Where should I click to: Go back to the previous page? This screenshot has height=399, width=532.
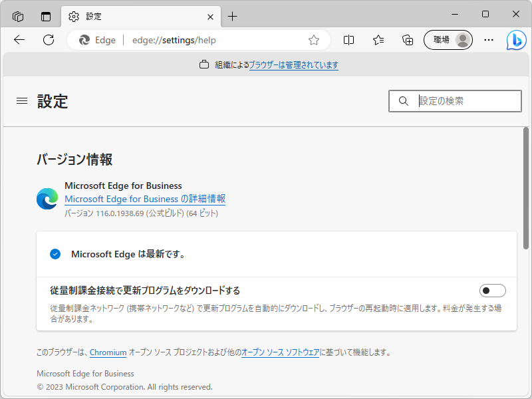coord(19,40)
